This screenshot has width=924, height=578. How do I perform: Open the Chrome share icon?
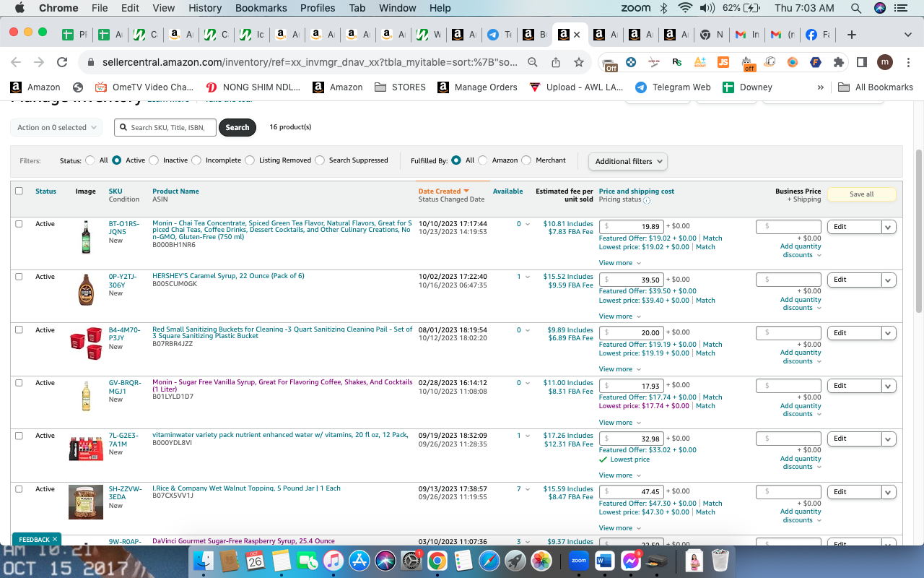click(x=556, y=62)
